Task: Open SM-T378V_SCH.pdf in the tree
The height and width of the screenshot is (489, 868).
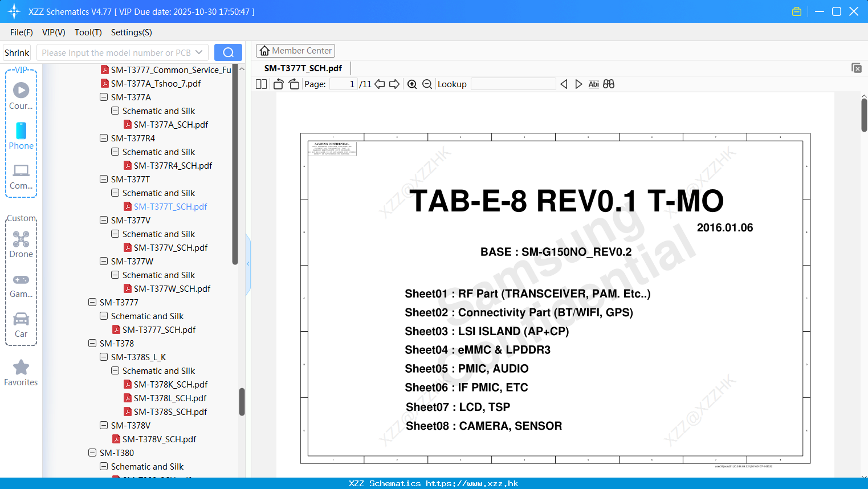Action: pos(159,439)
